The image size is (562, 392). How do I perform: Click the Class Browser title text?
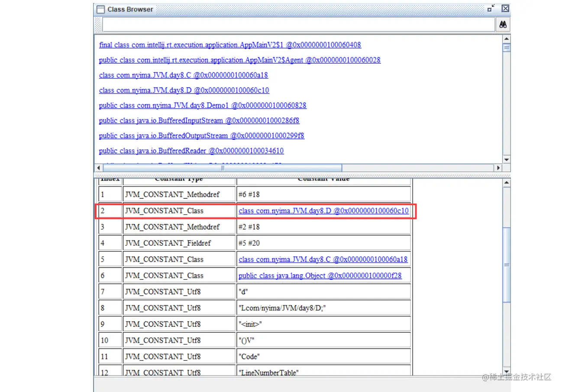[x=130, y=9]
